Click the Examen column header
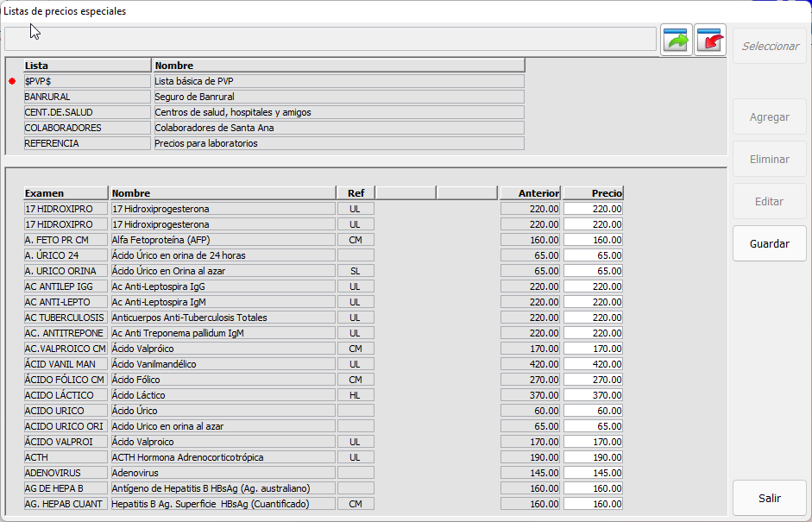This screenshot has width=812, height=522. (66, 193)
